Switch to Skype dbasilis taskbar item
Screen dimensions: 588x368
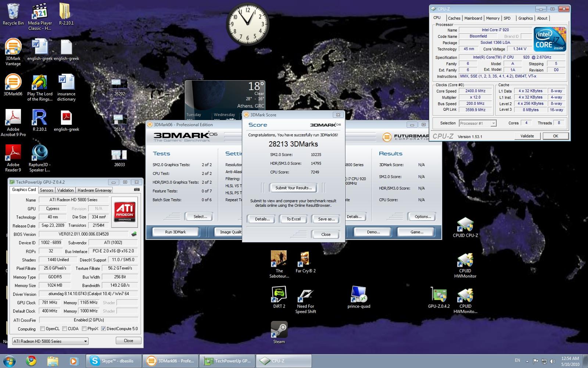(114, 361)
